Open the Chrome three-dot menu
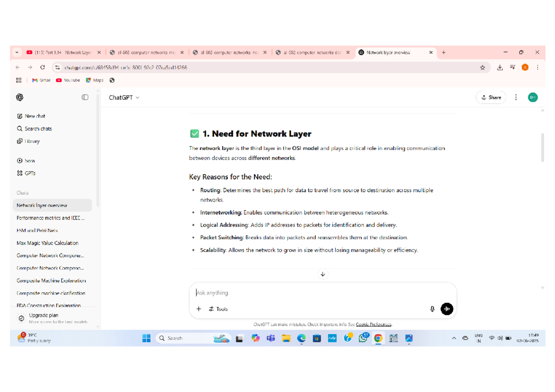The image size is (555, 392). pyautogui.click(x=537, y=67)
